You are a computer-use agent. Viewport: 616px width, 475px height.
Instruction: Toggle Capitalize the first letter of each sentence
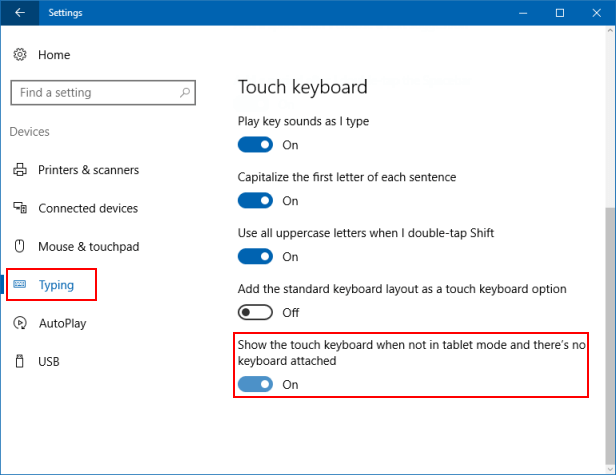[x=255, y=201]
